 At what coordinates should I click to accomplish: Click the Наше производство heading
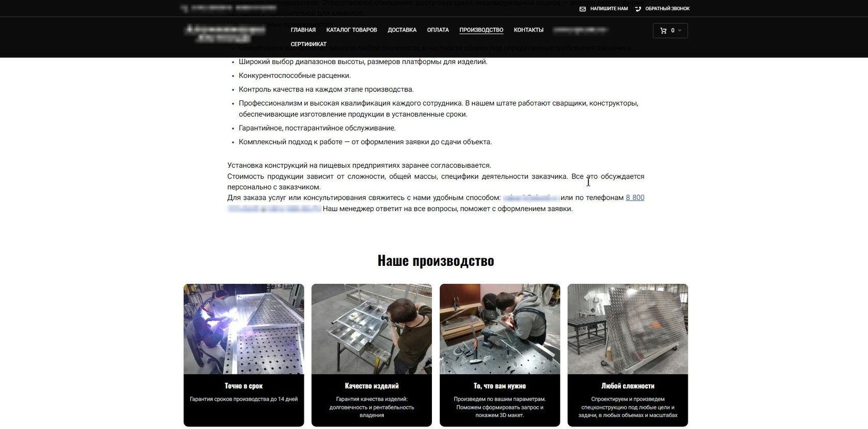(436, 261)
